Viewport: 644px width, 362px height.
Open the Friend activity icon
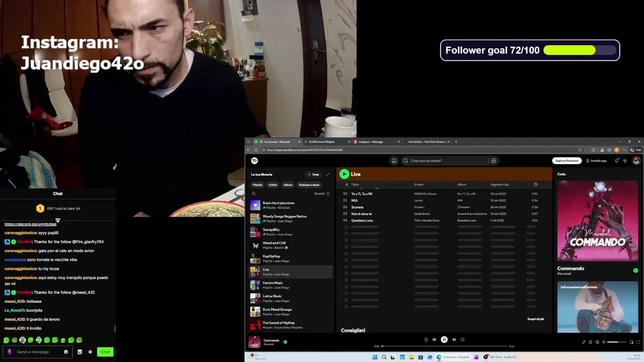pyautogui.click(x=625, y=161)
